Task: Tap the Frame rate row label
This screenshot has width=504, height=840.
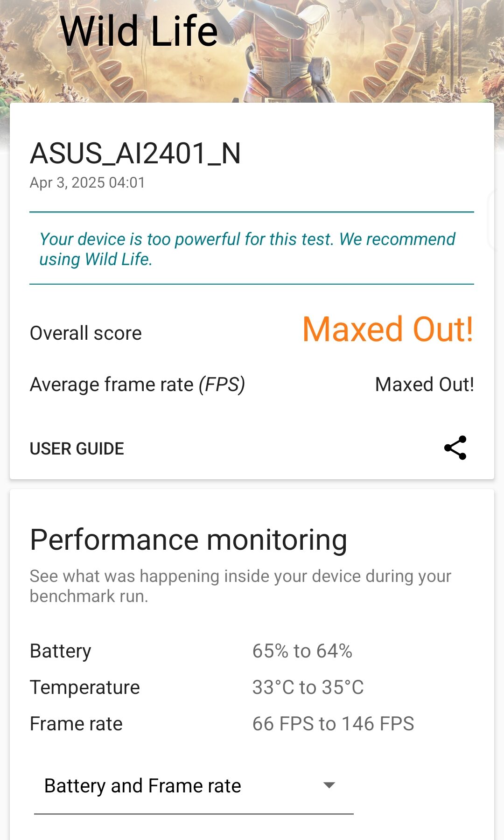Action: point(76,724)
